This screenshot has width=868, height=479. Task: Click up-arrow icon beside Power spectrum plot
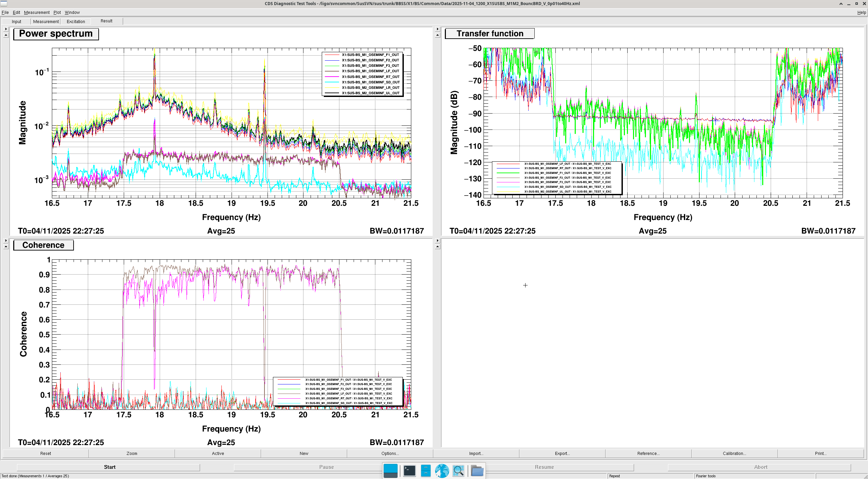(6, 35)
